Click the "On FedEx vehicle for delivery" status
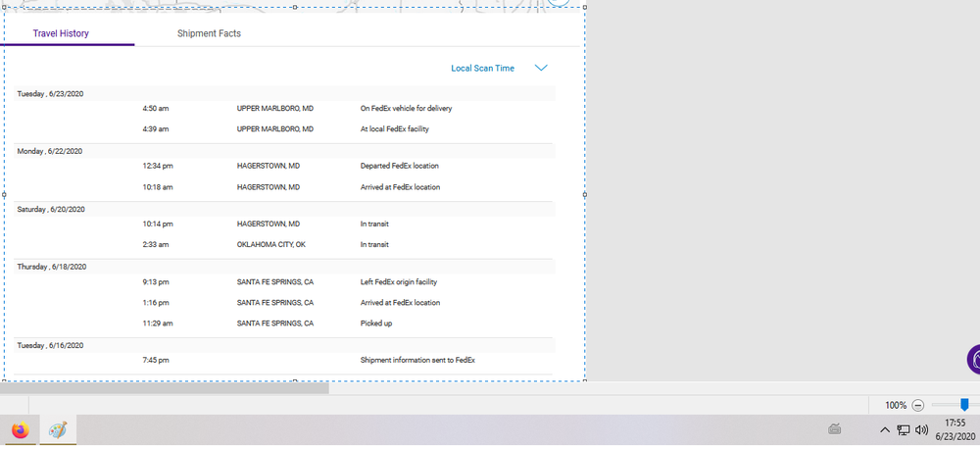 pos(406,109)
